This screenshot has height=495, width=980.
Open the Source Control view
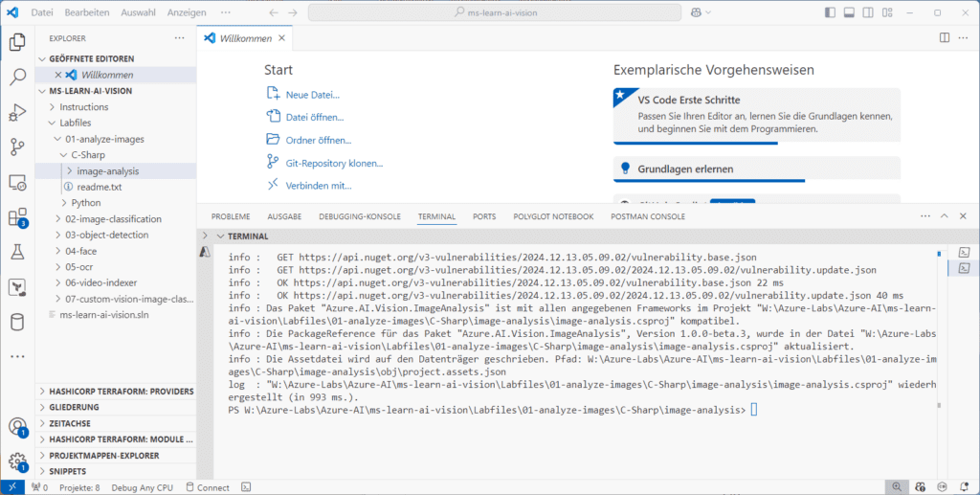click(17, 148)
